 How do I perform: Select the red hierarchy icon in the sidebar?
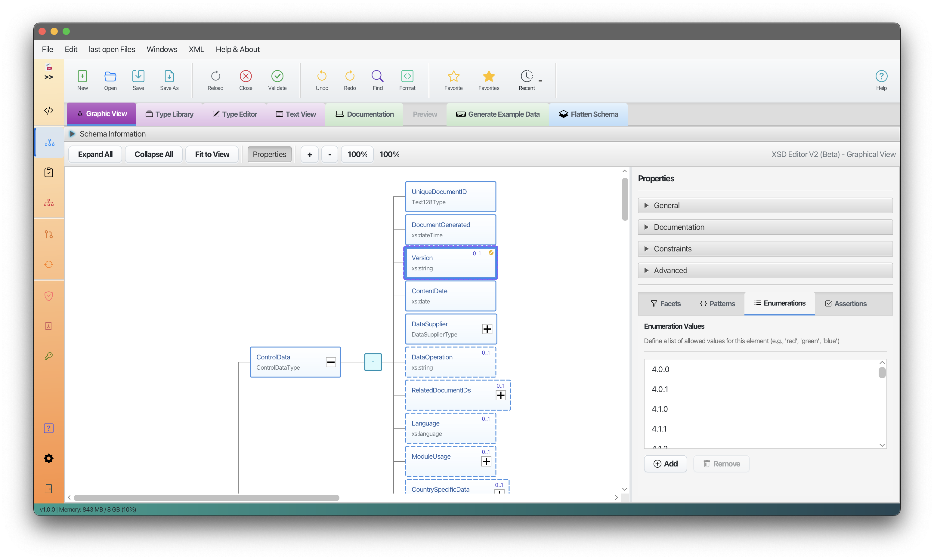coord(49,203)
